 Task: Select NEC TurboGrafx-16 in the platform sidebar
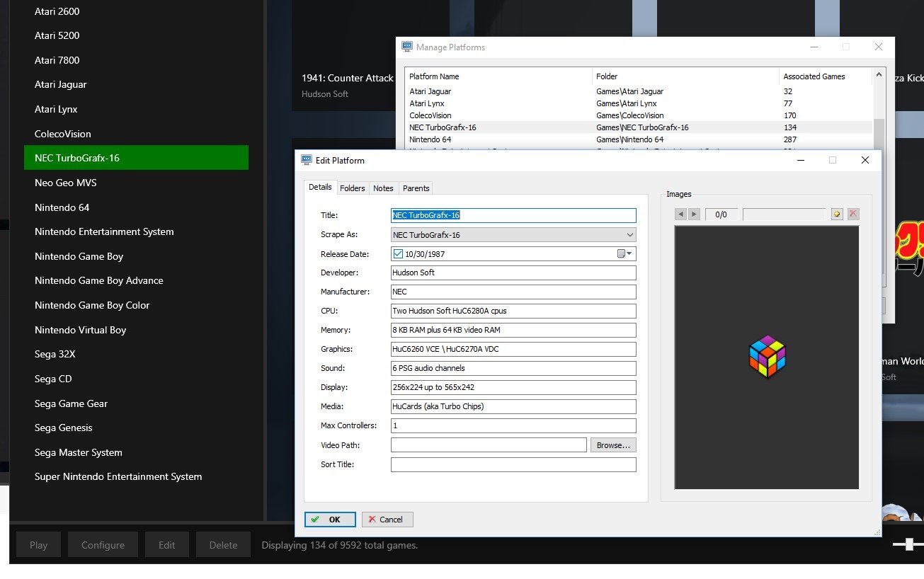136,158
